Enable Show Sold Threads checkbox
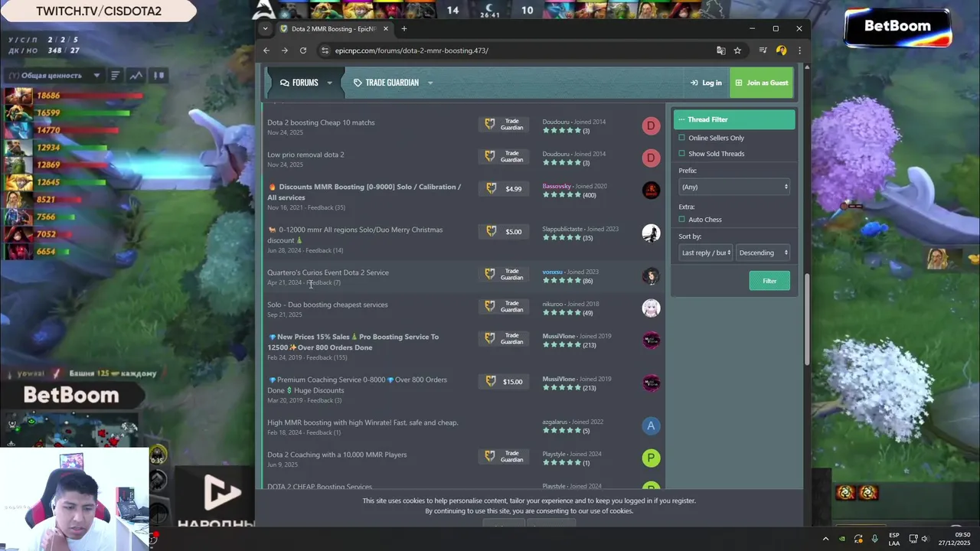The image size is (980, 551). [681, 153]
